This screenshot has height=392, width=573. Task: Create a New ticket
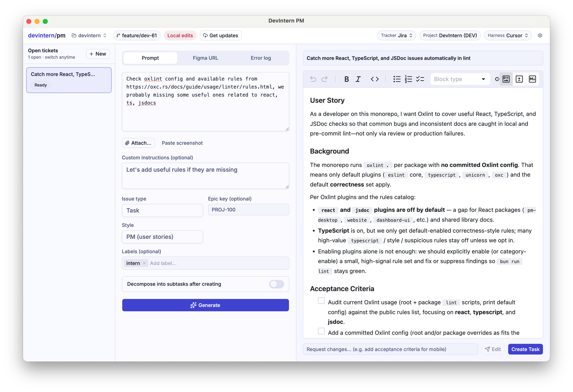click(98, 54)
